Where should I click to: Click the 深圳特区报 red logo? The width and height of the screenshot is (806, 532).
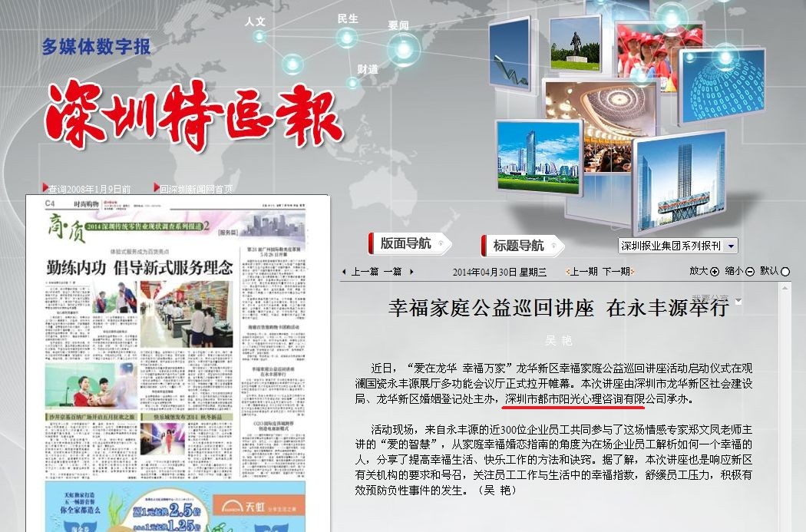[x=193, y=114]
